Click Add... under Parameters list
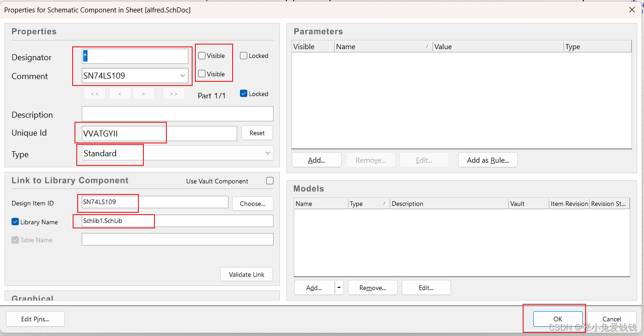The image size is (644, 336). pos(317,160)
